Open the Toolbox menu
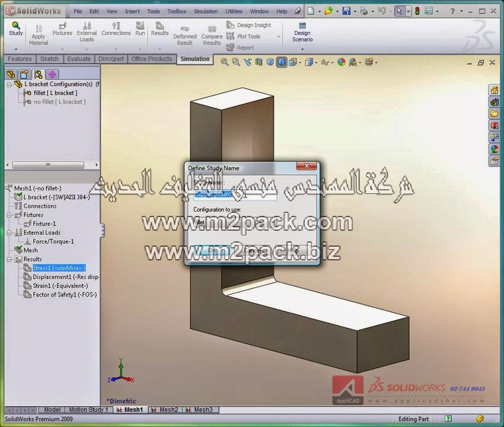504x427 pixels. tap(177, 11)
